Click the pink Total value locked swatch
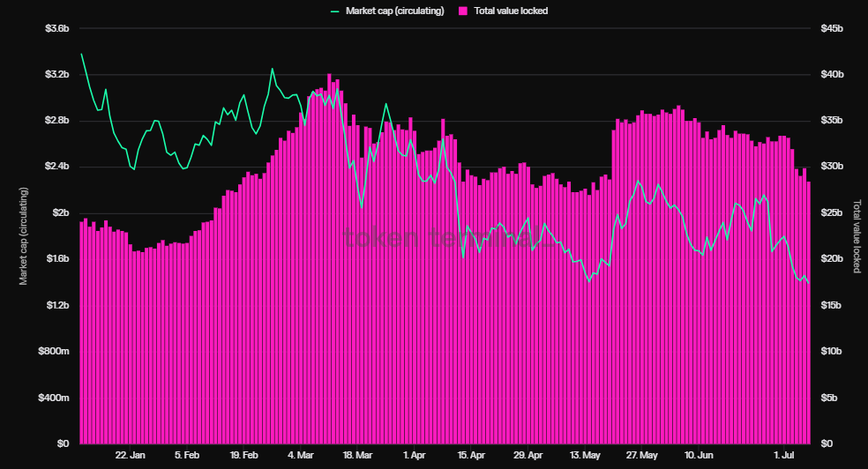Image resolution: width=868 pixels, height=469 pixels. [463, 11]
